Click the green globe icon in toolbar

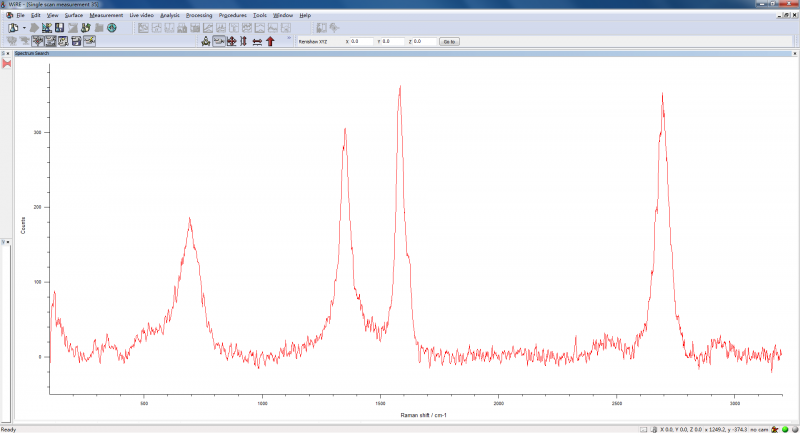click(x=112, y=28)
